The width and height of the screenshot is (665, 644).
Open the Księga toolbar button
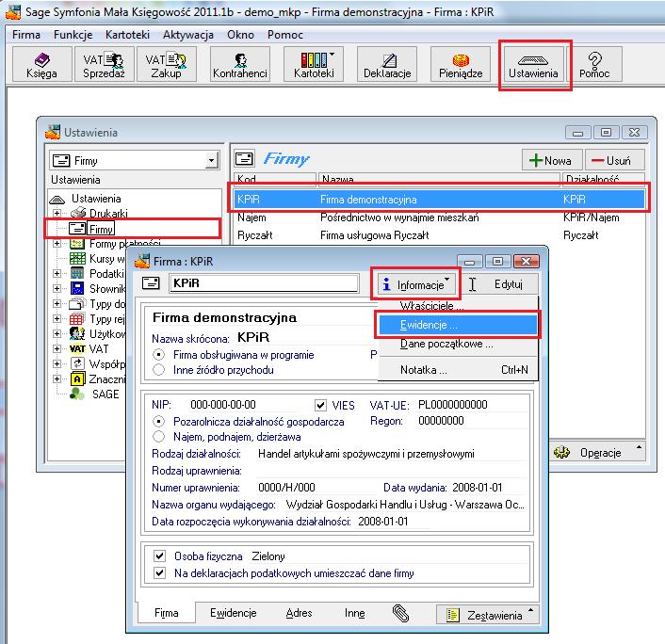pyautogui.click(x=41, y=64)
